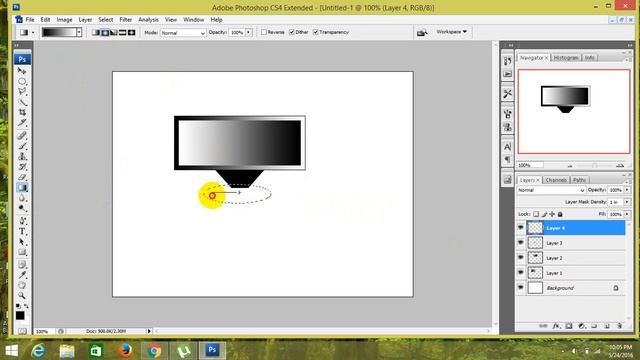Enable the Reverse checkbox
640x360 pixels.
(264, 32)
